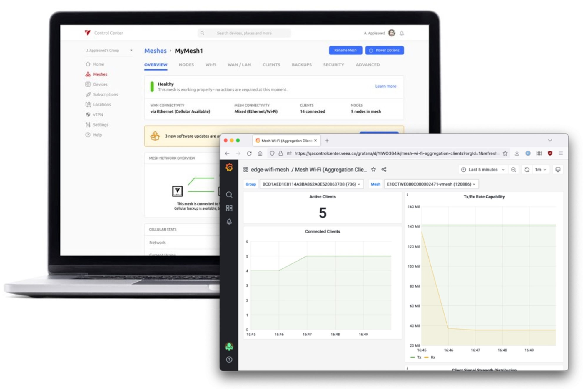Switch to the WI-FI tab
This screenshot has height=389, width=588.
[211, 65]
